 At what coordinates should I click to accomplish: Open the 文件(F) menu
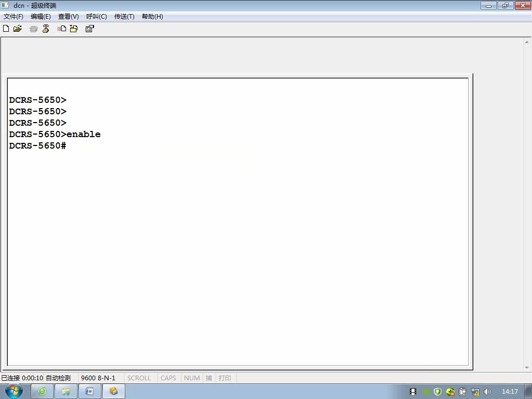[x=13, y=16]
